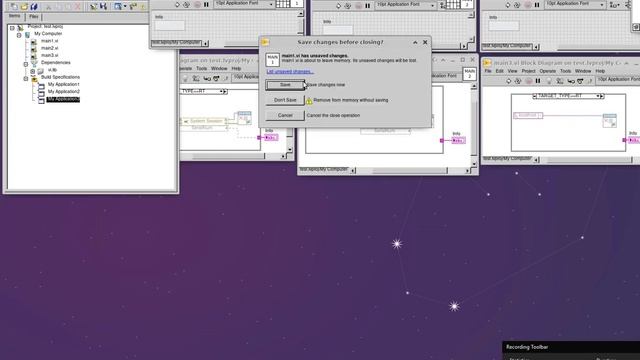
Task: Click Step Into in main3.vi Block Diagram toolbar
Action: click(x=571, y=81)
